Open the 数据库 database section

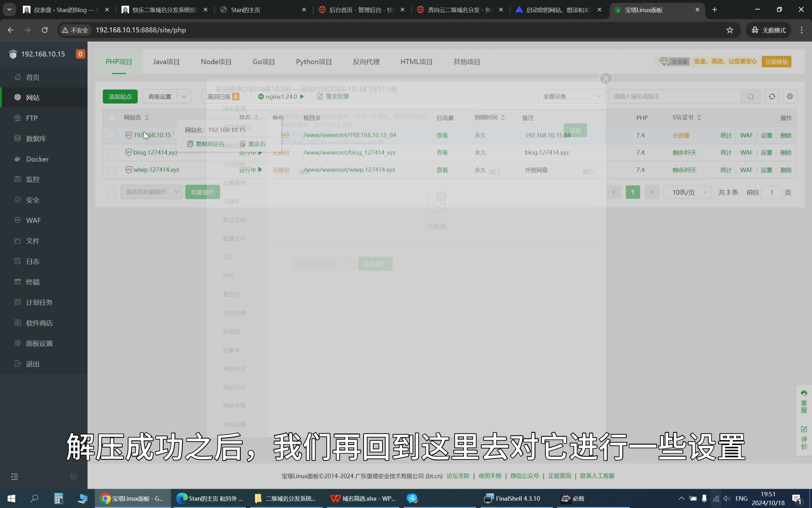[x=36, y=139]
